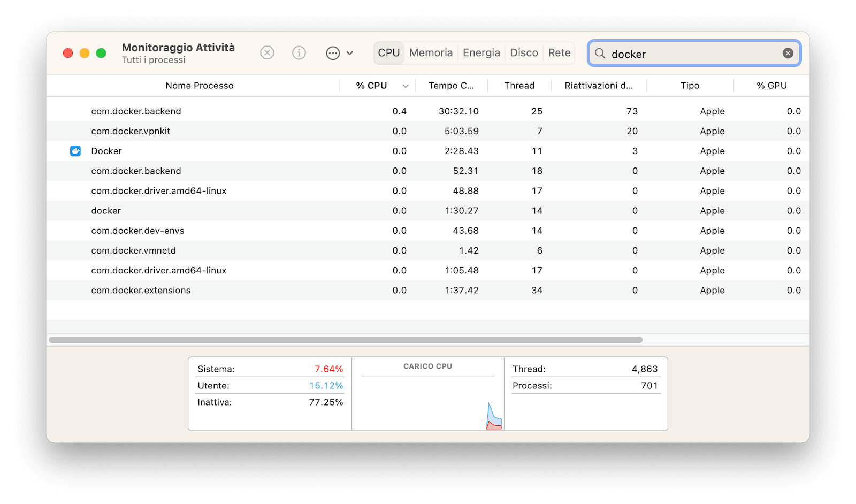This screenshot has width=856, height=504.
Task: Open the more options ellipsis menu
Action: pos(333,53)
